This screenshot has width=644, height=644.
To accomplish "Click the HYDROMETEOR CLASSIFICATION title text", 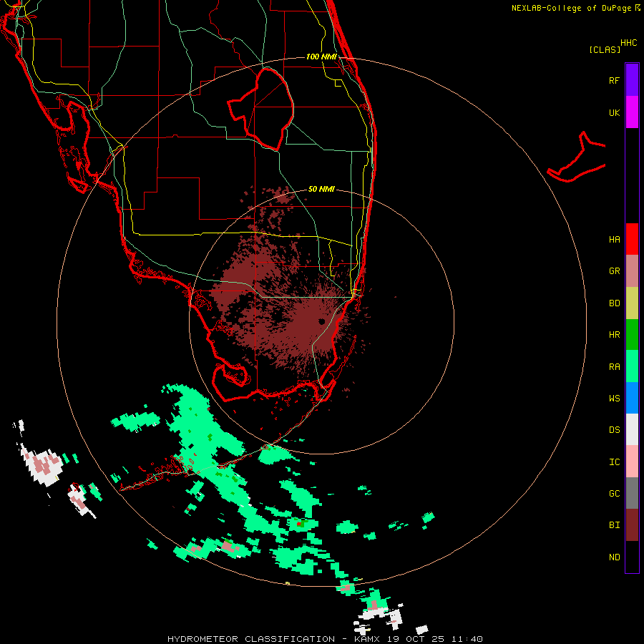I will (251, 639).
